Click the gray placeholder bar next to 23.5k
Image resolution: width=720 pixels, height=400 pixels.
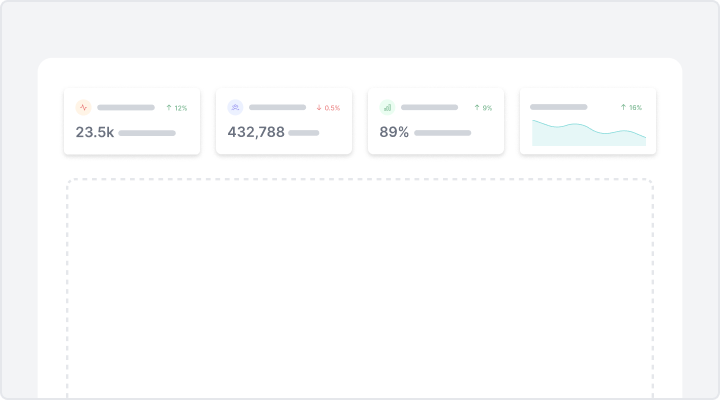coord(147,133)
